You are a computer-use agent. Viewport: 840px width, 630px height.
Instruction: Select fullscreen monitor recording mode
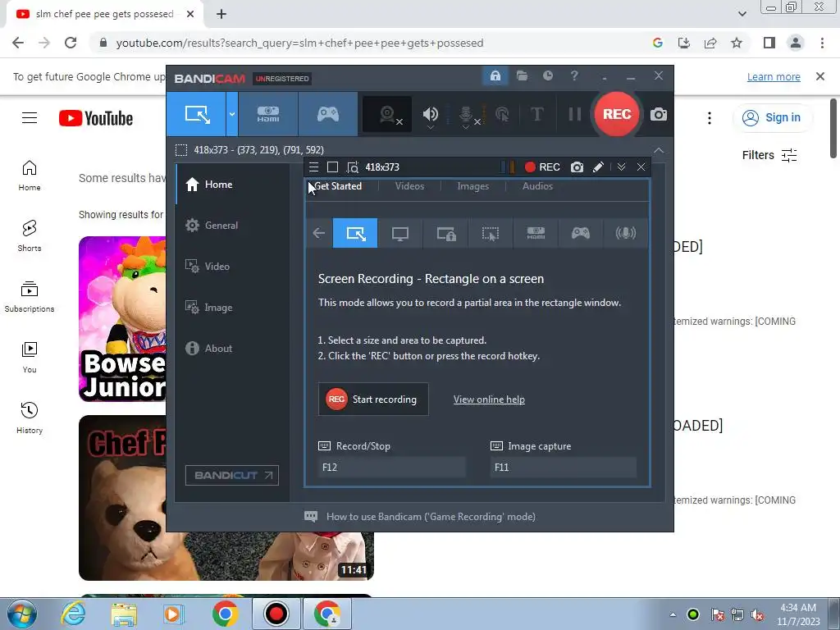coord(400,233)
